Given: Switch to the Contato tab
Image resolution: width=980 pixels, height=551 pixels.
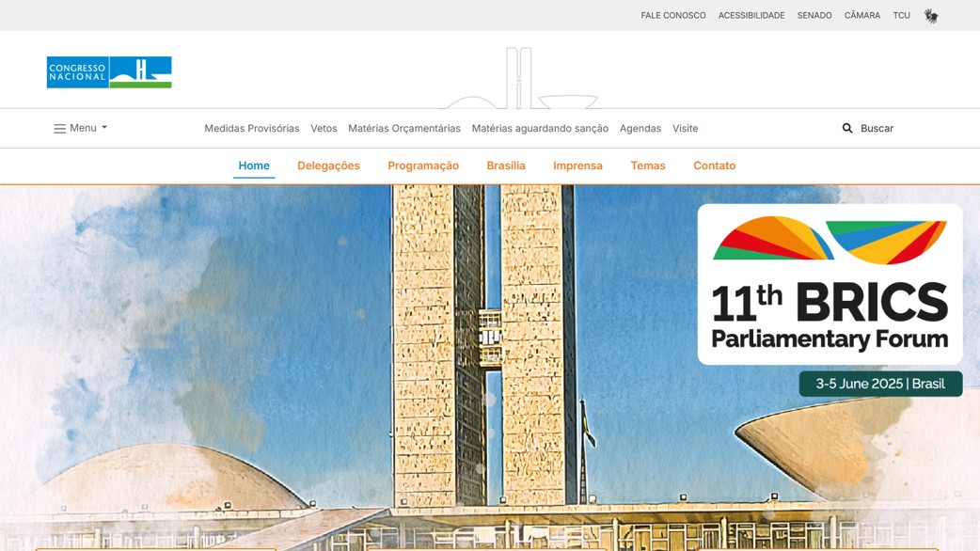Looking at the screenshot, I should point(715,165).
